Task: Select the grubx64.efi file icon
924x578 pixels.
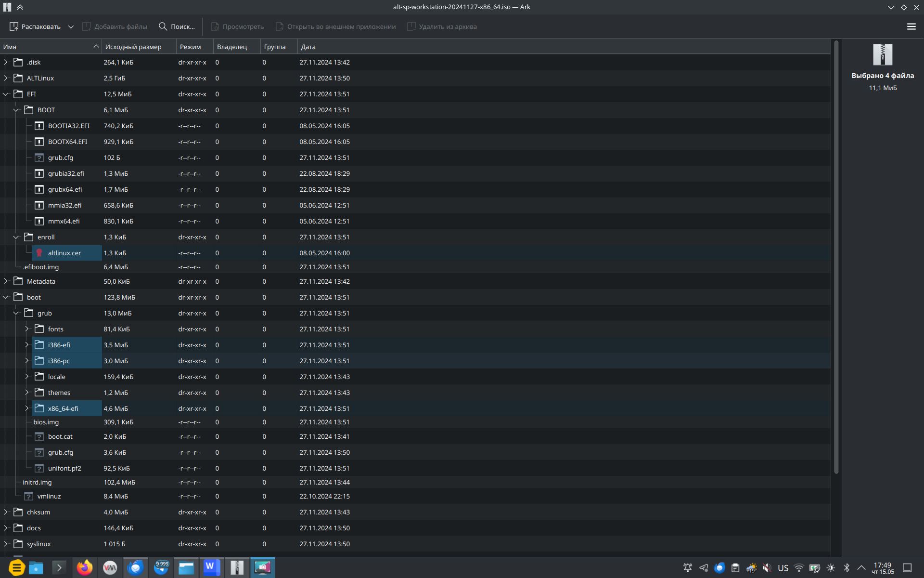Action: (x=39, y=189)
